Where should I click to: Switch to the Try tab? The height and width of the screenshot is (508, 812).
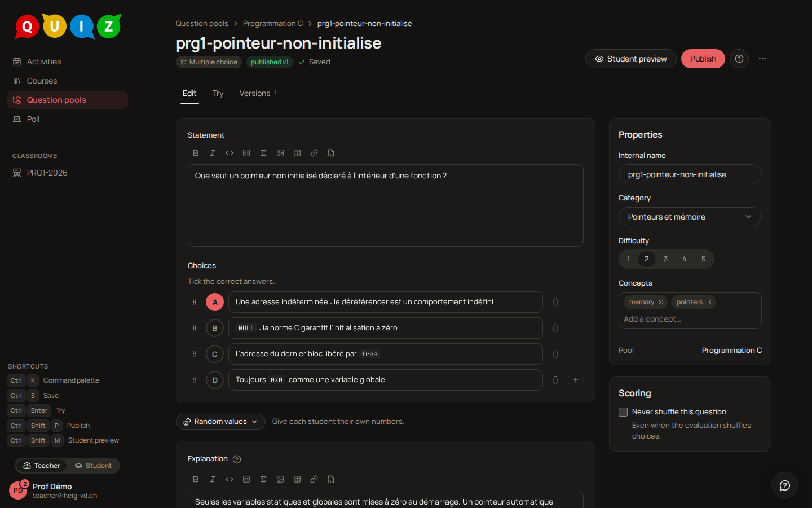click(218, 93)
